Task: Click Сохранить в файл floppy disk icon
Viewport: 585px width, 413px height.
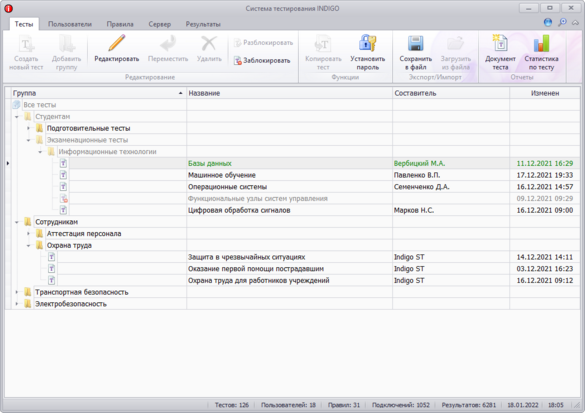Action: (415, 44)
